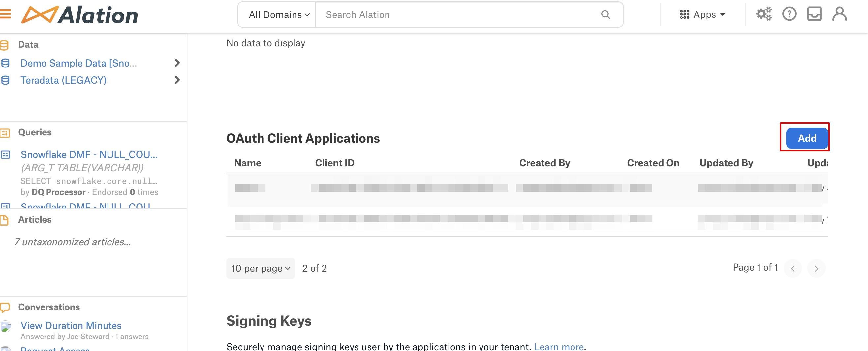
Task: Open the user profile icon
Action: pyautogui.click(x=839, y=14)
